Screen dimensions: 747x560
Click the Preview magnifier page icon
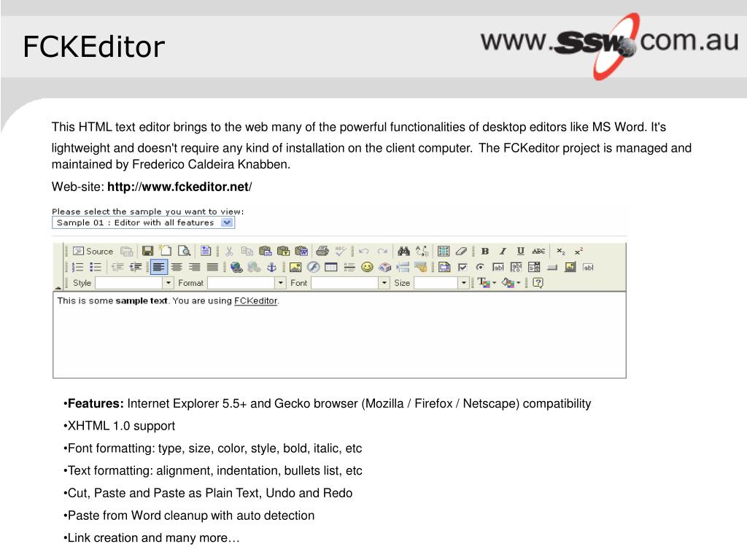pos(184,251)
